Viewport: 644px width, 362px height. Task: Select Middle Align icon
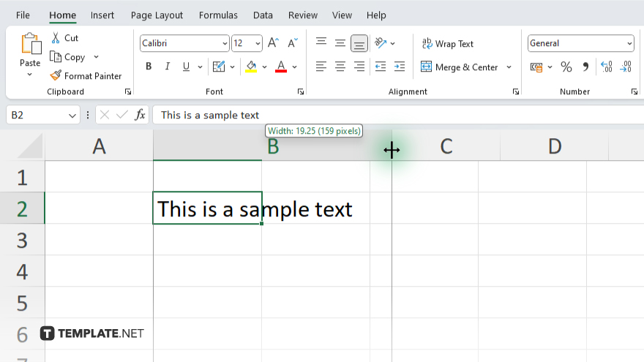[340, 43]
